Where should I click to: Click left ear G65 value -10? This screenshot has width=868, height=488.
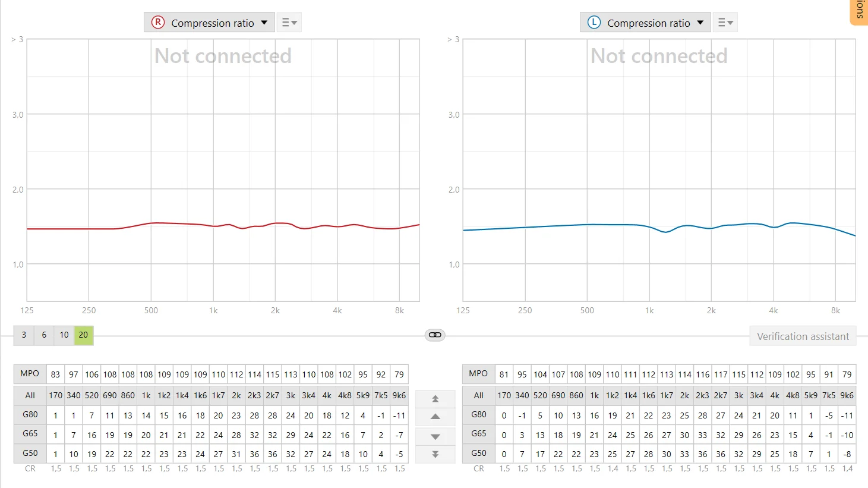click(x=847, y=435)
